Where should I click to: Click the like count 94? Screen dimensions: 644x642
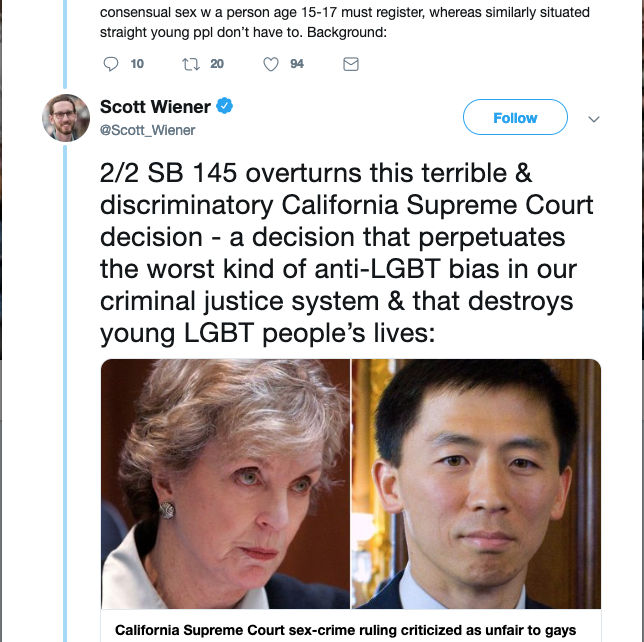(297, 64)
